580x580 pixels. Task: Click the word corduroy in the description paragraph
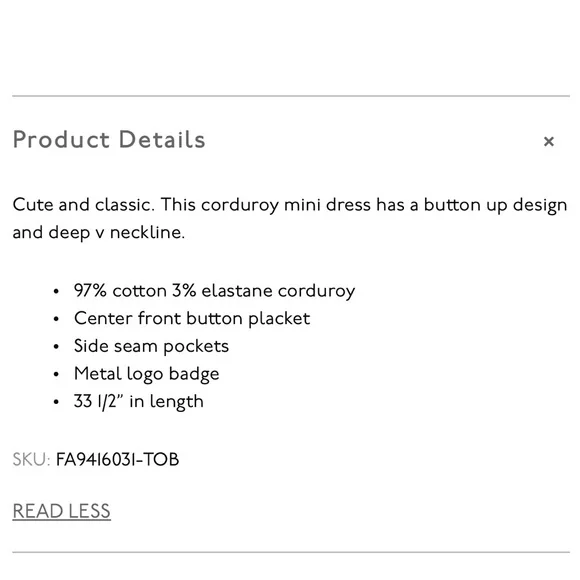pyautogui.click(x=240, y=205)
